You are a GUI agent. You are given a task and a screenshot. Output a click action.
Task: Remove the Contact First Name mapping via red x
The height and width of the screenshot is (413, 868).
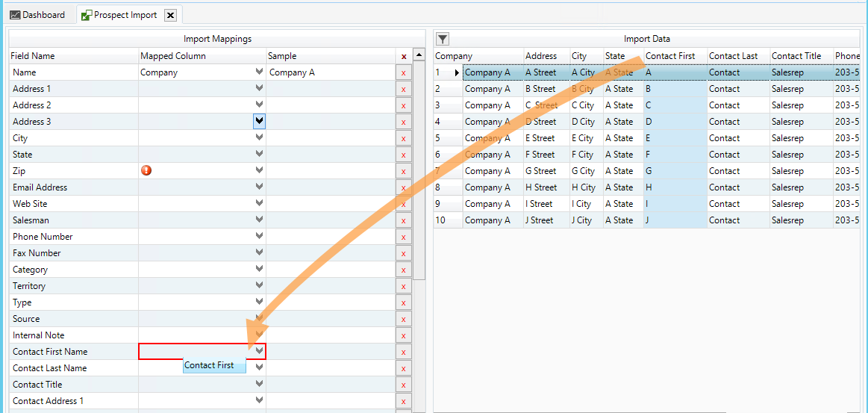pyautogui.click(x=403, y=352)
